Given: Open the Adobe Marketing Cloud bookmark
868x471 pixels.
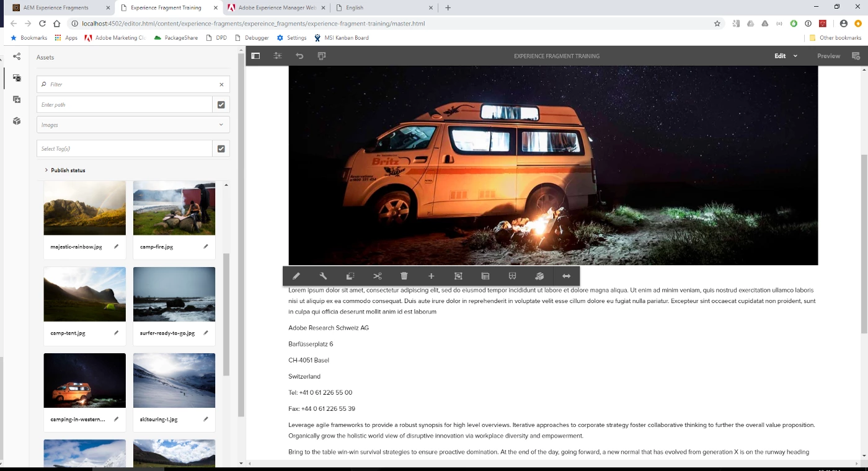Looking at the screenshot, I should pos(115,38).
